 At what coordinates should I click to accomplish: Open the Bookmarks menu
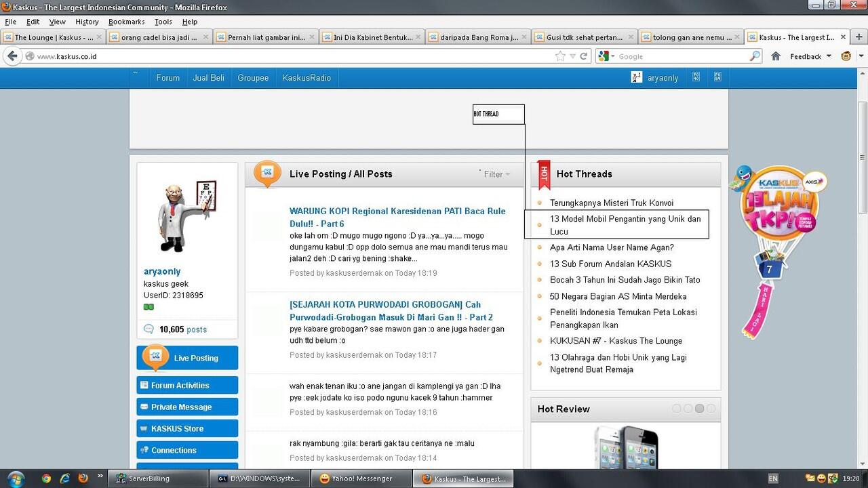point(126,22)
